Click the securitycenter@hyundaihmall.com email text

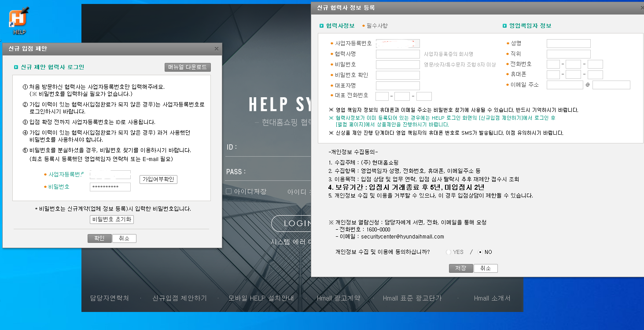point(402,237)
